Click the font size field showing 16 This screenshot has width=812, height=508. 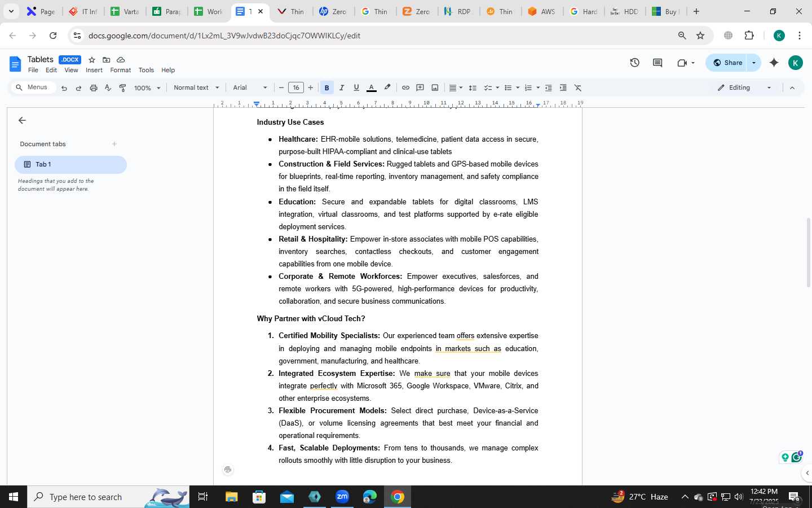[x=296, y=88]
